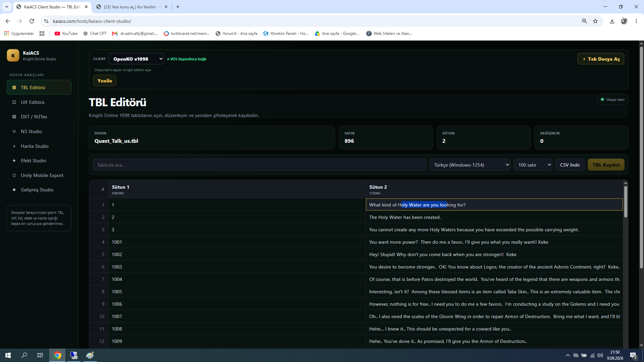644x362 pixels.
Task: Open DXT / N3Tex tool
Action: click(39, 117)
